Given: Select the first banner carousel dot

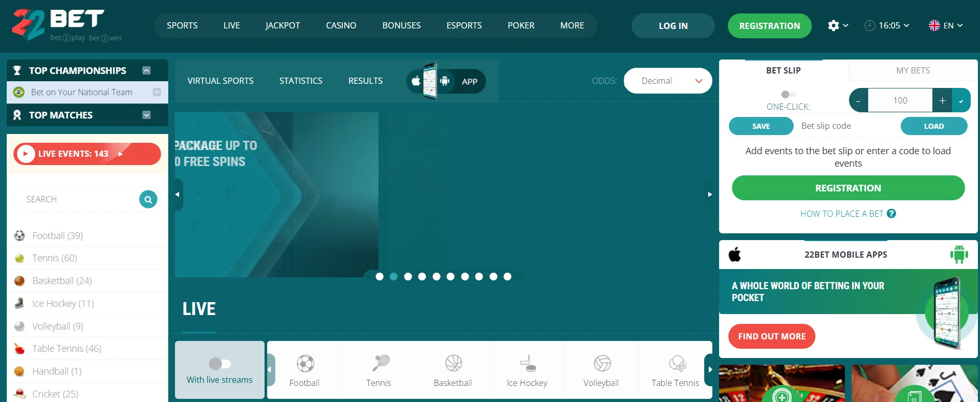Looking at the screenshot, I should click(379, 277).
